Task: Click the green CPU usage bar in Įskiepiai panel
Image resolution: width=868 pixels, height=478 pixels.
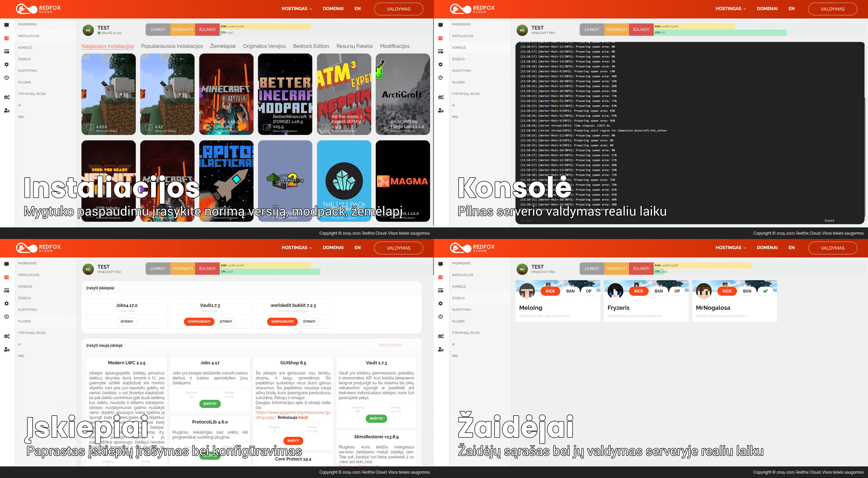Action: pyautogui.click(x=270, y=272)
